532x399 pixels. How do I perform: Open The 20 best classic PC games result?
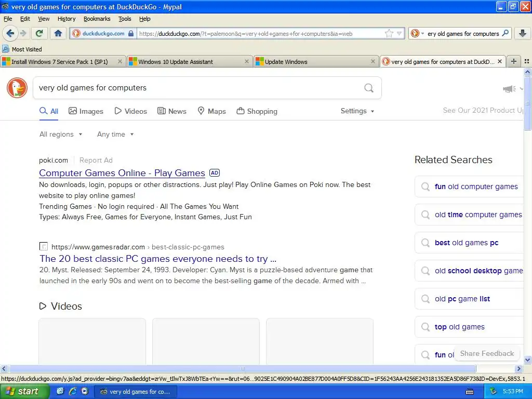click(x=158, y=259)
